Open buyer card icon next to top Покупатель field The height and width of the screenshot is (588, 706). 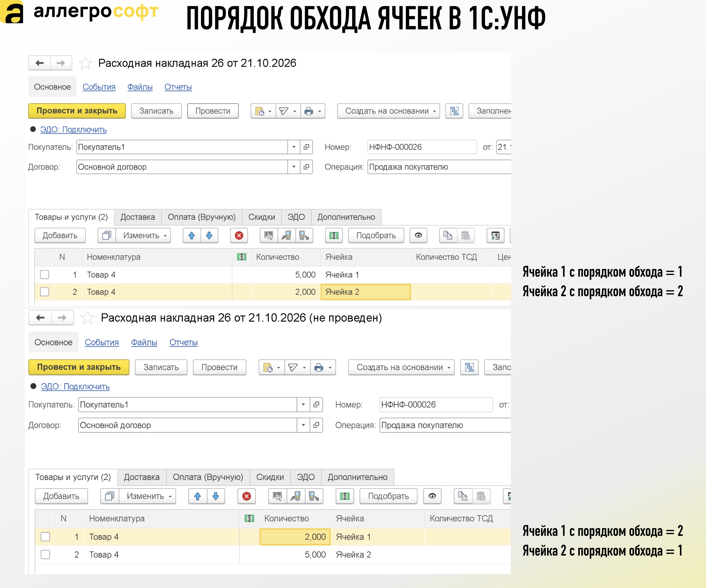click(306, 147)
